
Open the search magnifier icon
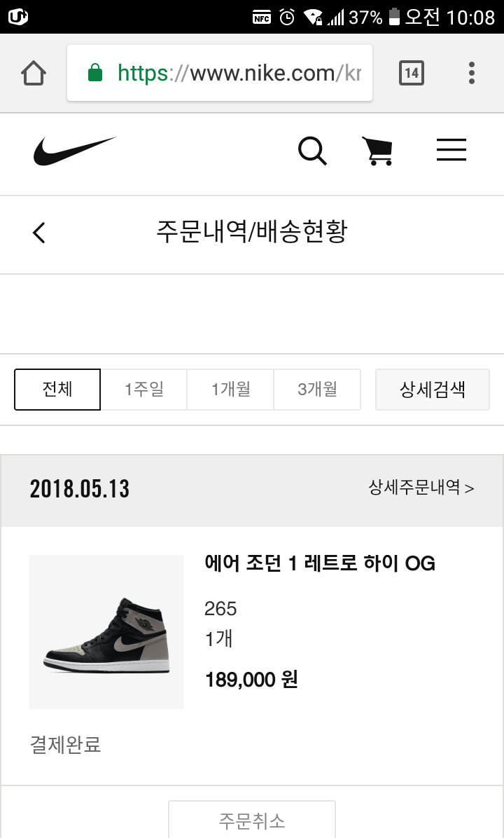[x=312, y=151]
